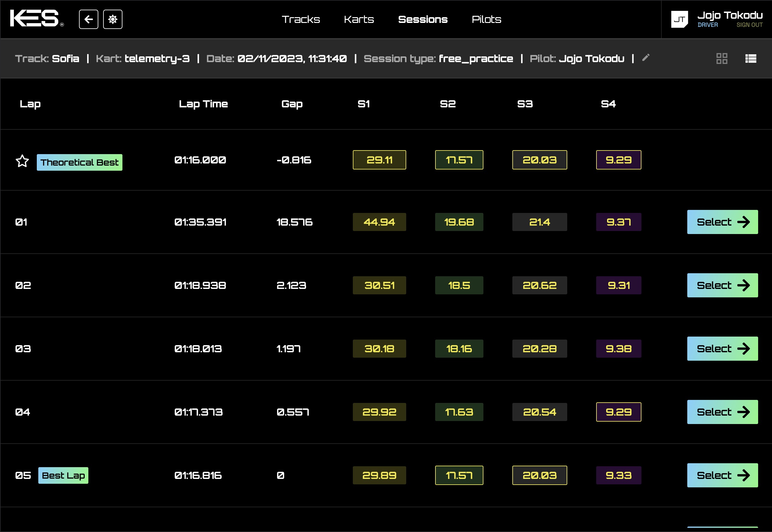Click the gap value -0.816

pos(294,160)
